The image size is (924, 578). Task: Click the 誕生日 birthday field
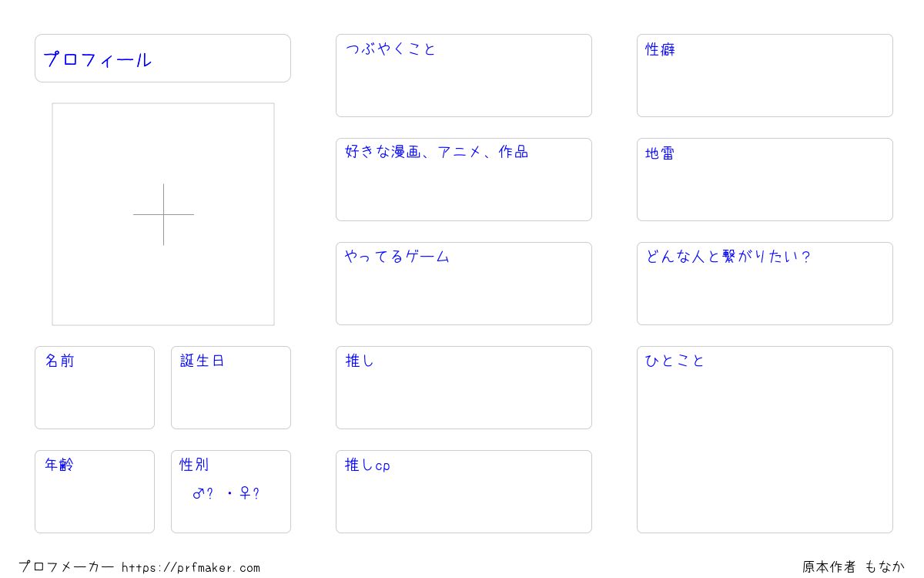click(x=231, y=388)
